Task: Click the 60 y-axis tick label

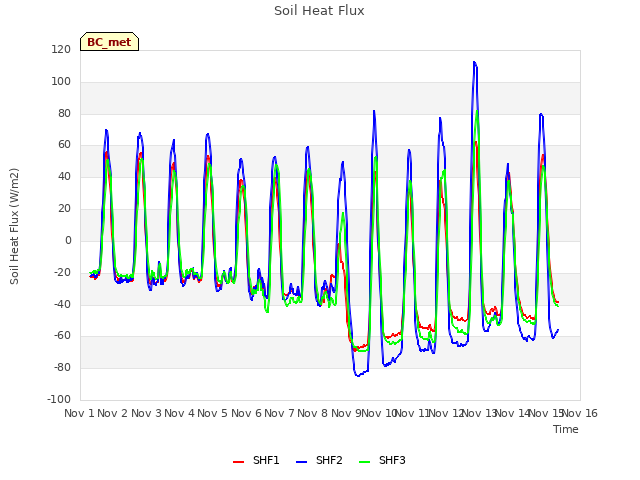Action: coord(64,145)
